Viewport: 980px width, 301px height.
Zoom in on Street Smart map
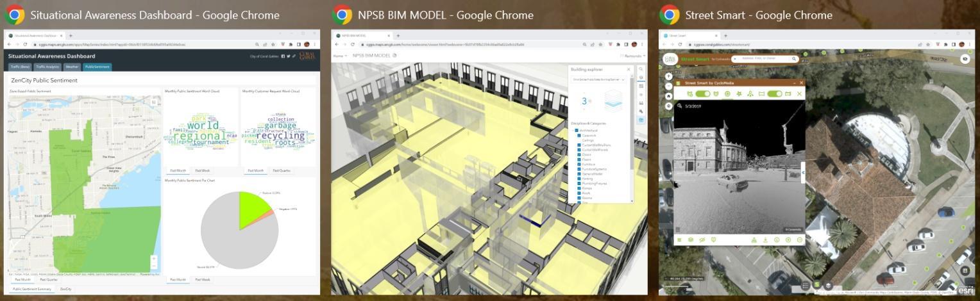(668, 76)
